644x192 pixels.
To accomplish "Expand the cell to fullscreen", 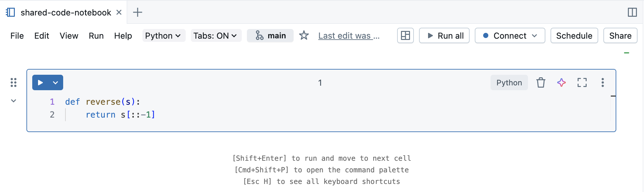I will (582, 82).
